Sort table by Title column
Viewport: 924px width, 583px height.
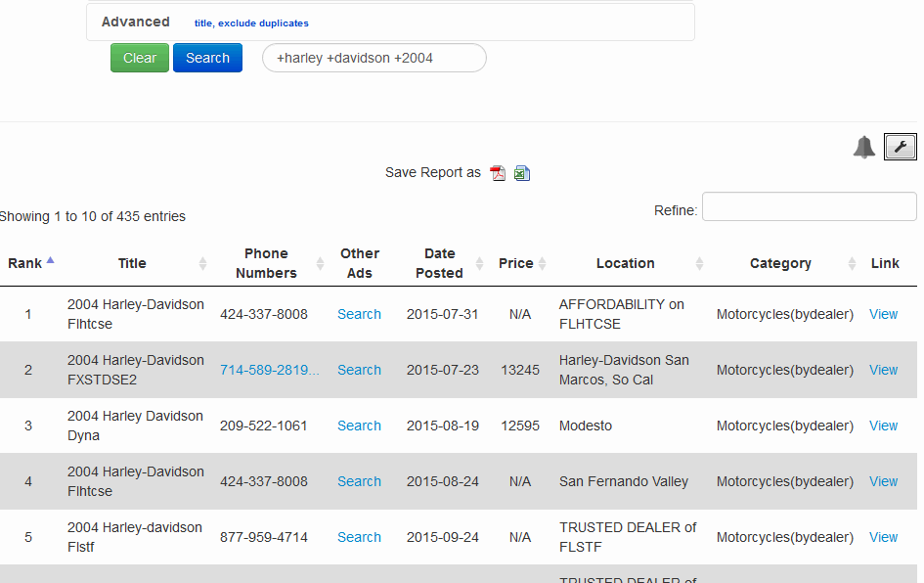[132, 263]
